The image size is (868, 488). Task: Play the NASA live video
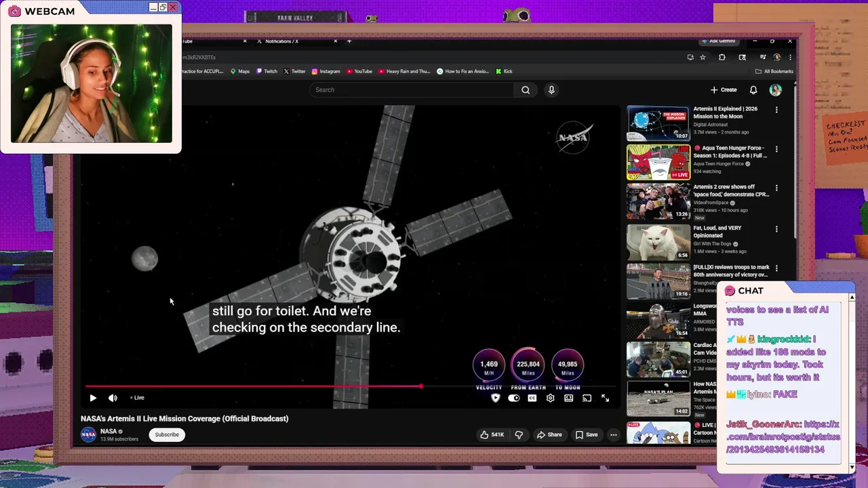coord(93,398)
